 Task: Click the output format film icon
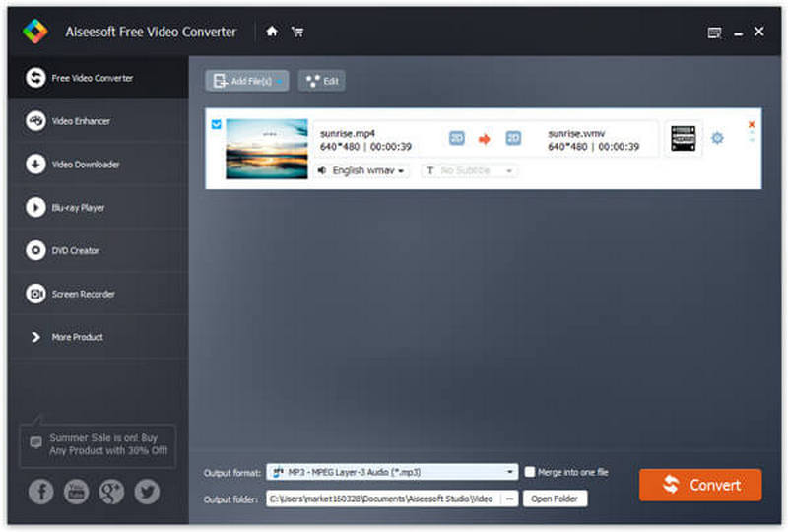[683, 138]
